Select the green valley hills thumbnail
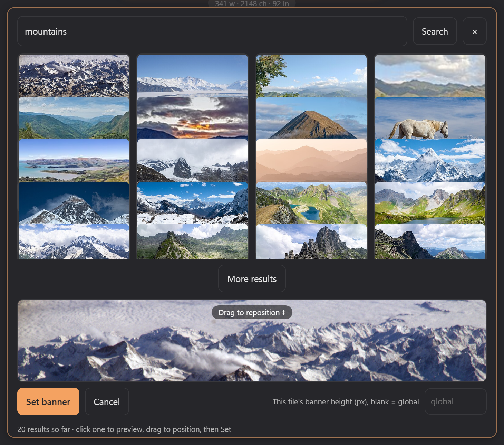The image size is (504, 445). tap(74, 118)
